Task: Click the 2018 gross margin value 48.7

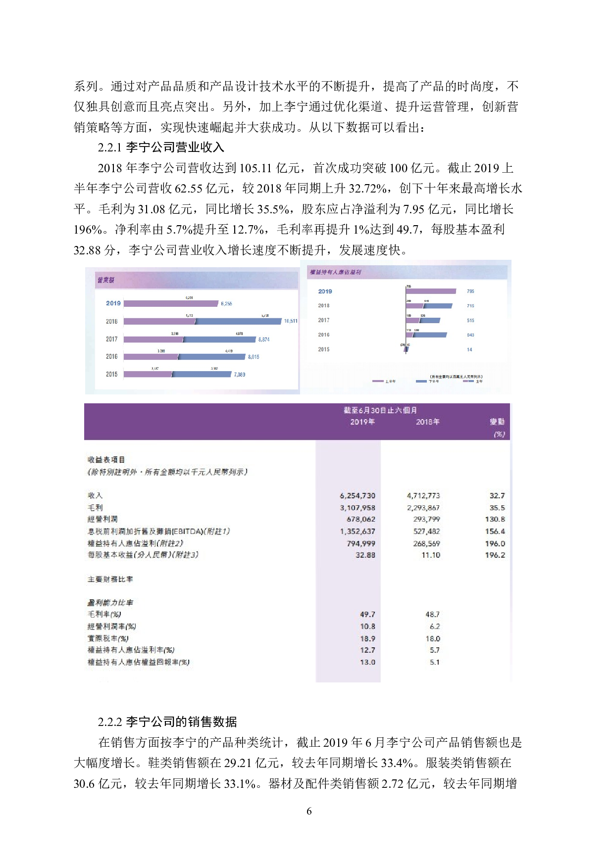Action: coord(432,615)
